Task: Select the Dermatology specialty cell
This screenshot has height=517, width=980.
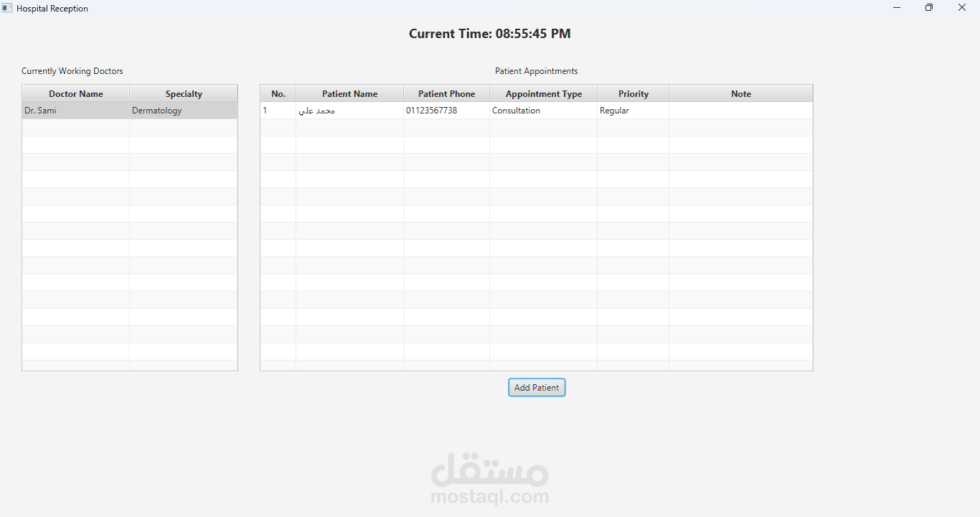Action: click(184, 111)
